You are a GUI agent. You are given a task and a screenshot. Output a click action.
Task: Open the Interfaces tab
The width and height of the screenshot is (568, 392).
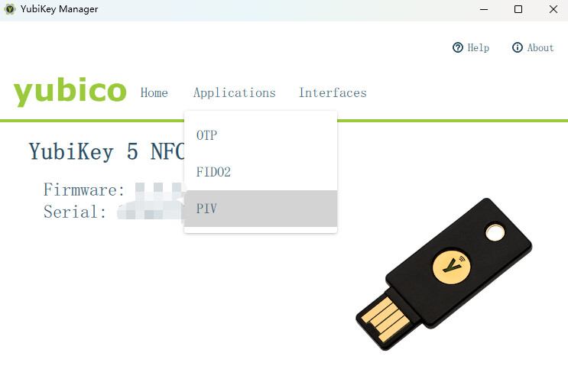333,92
